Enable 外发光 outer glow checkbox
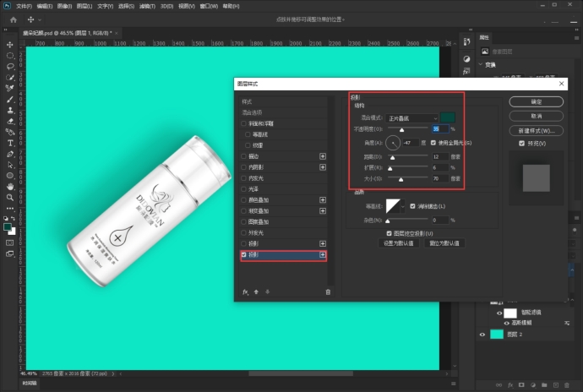This screenshot has width=583, height=392. coord(244,233)
